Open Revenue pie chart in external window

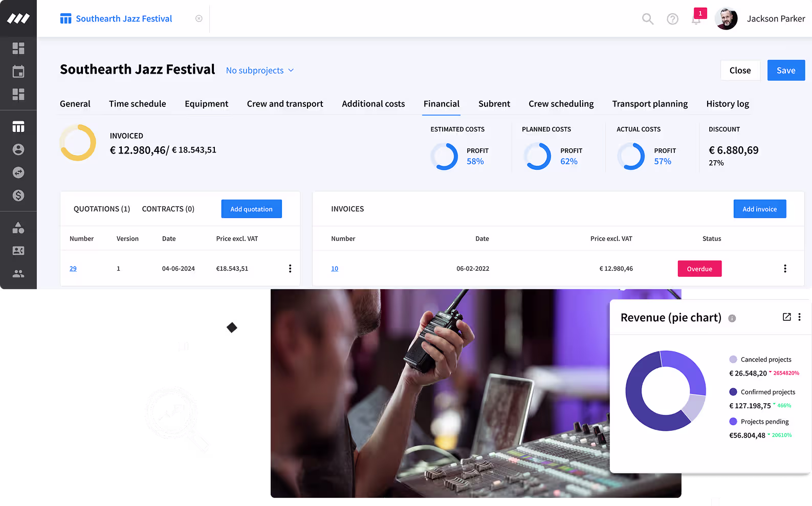[x=787, y=317]
